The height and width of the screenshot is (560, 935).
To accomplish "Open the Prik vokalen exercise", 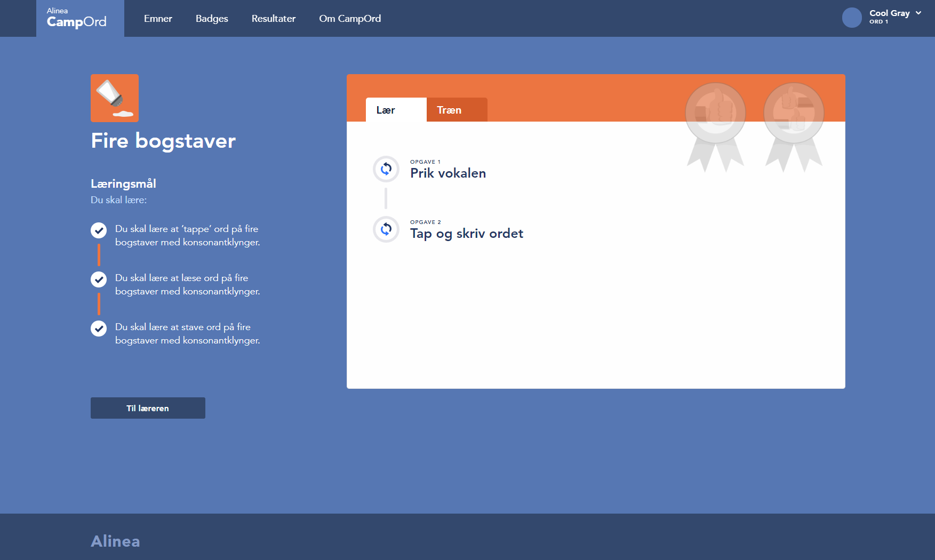I will (x=447, y=173).
